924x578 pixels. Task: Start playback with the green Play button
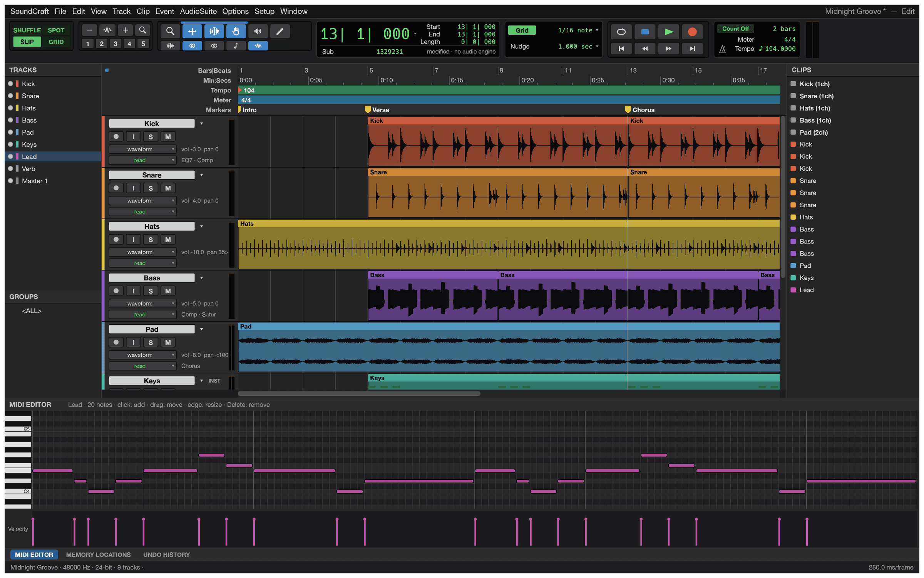tap(669, 32)
